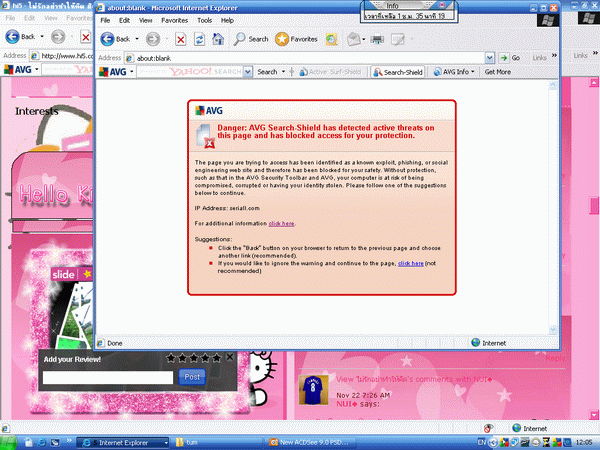Expand the AVG Search button dropdown arrow
The image size is (600, 450).
coord(284,72)
